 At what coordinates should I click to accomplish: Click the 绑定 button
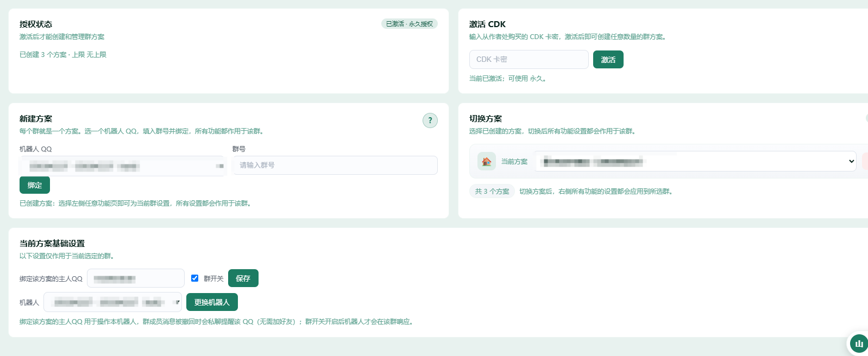click(x=35, y=185)
